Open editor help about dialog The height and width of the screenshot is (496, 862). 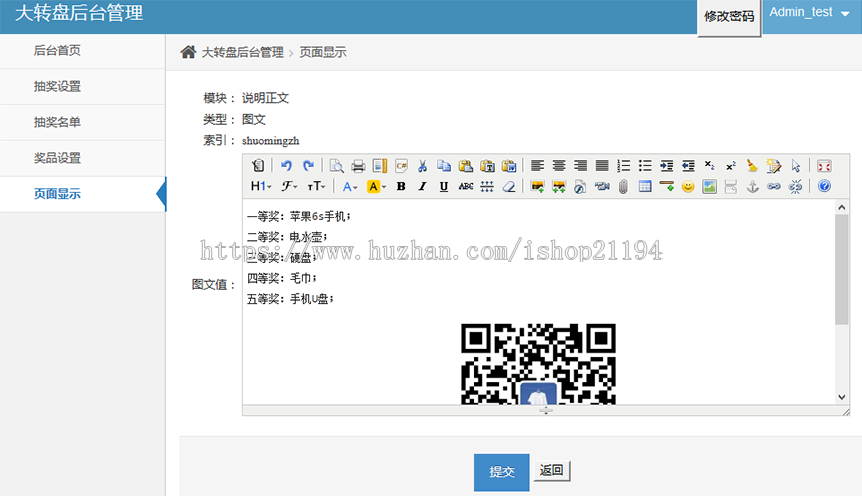tap(824, 186)
